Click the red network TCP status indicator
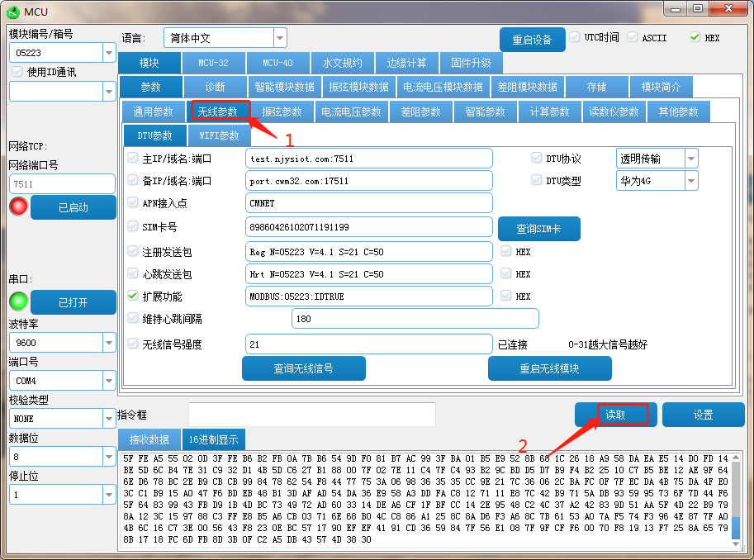Image resolution: width=754 pixels, height=560 pixels. coord(18,206)
